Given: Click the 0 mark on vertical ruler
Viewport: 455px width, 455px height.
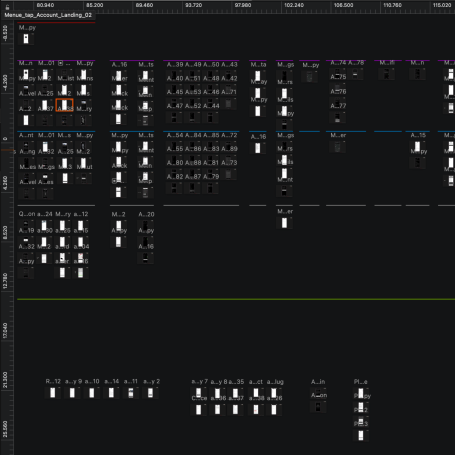Looking at the screenshot, I should (x=5, y=139).
